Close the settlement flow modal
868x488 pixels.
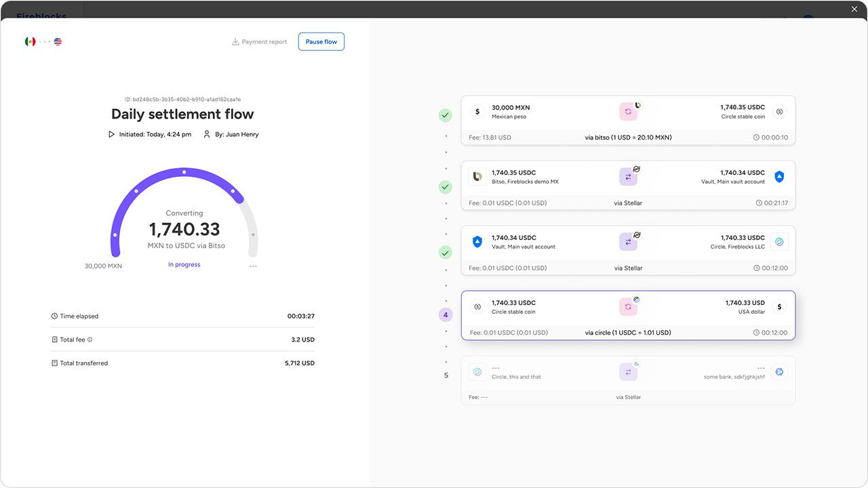click(854, 9)
